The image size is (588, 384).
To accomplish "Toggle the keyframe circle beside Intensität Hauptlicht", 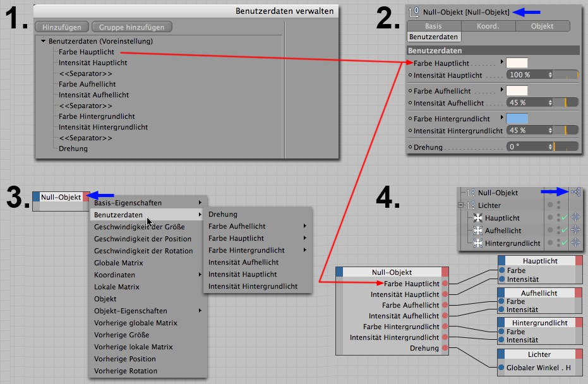I will coord(411,75).
